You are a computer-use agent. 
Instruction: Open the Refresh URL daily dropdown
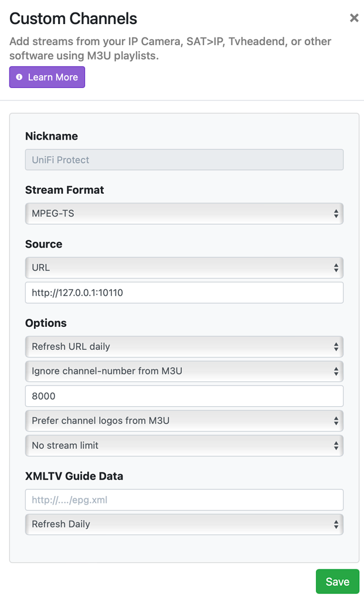pos(176,347)
